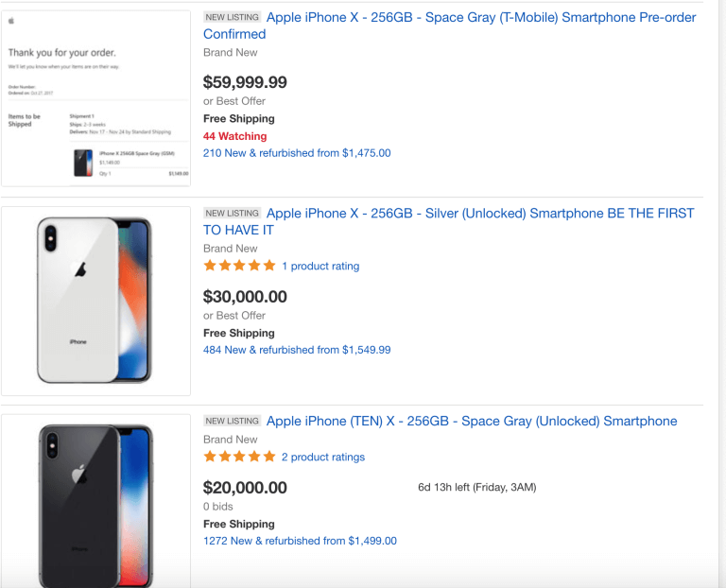The image size is (726, 588).
Task: Click the $20,000.00 price
Action: click(245, 488)
